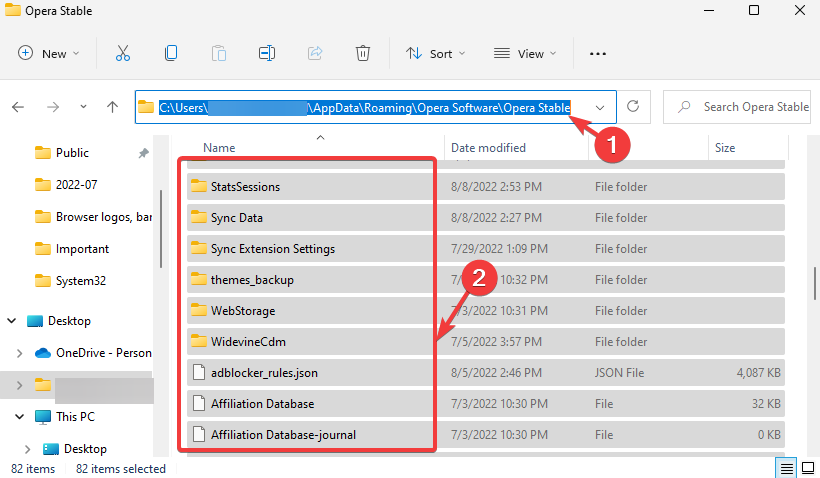Open the View layout dropdown

tap(525, 53)
